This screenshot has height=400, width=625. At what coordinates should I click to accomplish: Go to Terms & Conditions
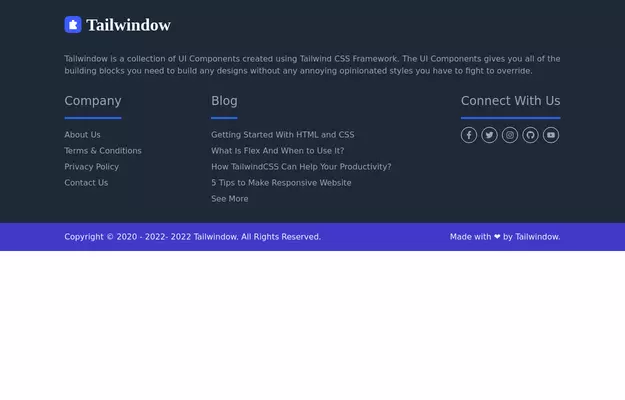(x=103, y=151)
